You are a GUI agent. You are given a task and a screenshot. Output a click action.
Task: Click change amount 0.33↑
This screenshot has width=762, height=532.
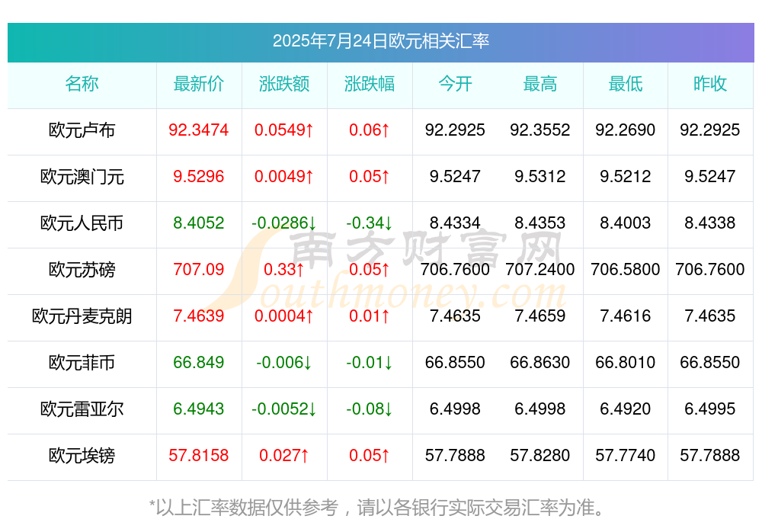[x=284, y=269]
